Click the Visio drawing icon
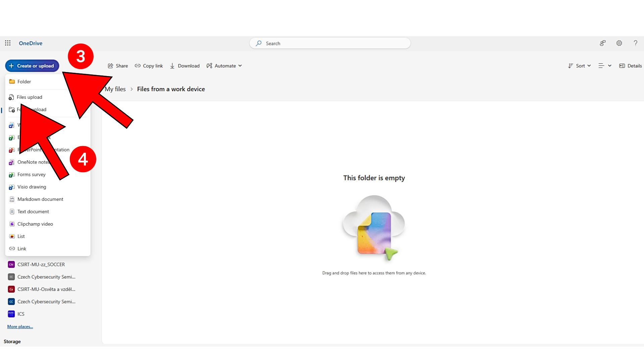Screen dimensions: 644x362 point(12,187)
